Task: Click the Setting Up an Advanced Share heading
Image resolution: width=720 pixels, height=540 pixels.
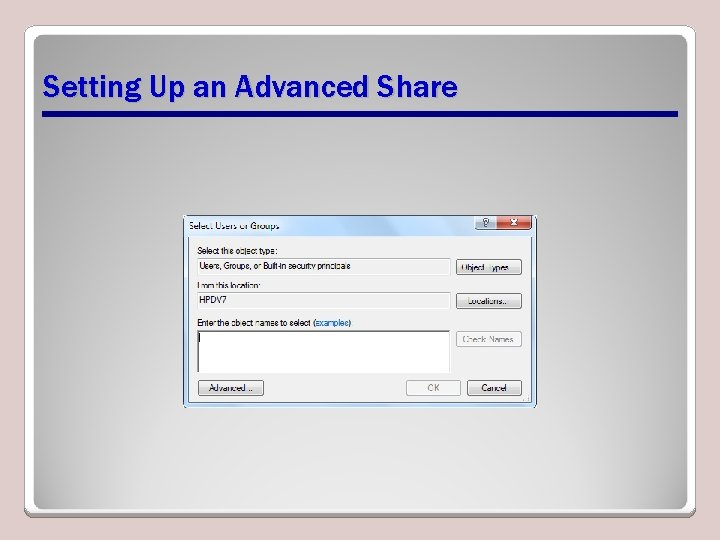Action: pos(250,87)
